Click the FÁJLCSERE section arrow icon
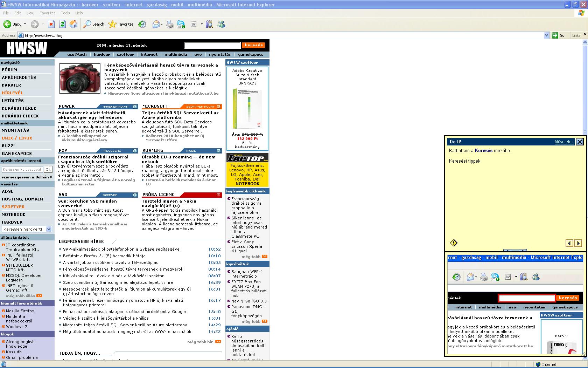The width and height of the screenshot is (588, 368). pyautogui.click(x=135, y=151)
